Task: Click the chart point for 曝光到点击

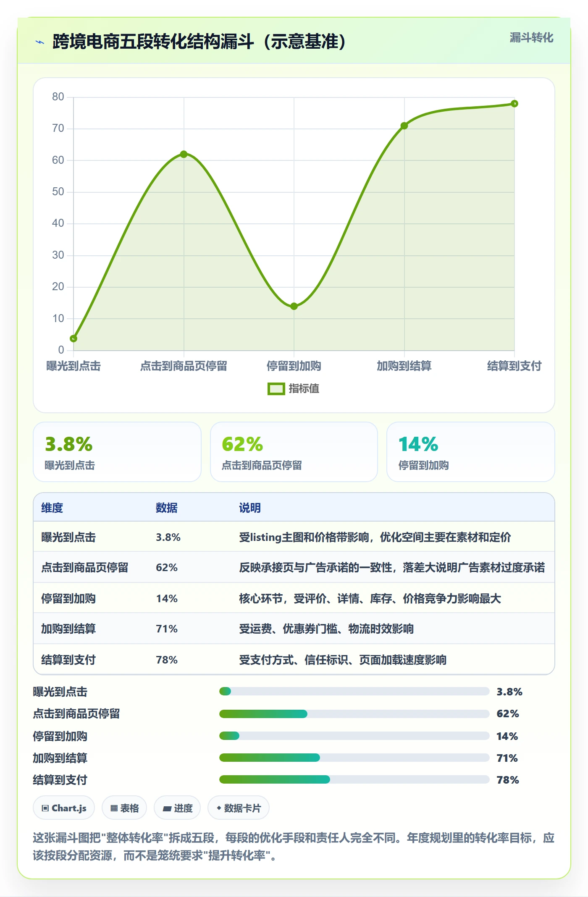Action: tap(73, 338)
